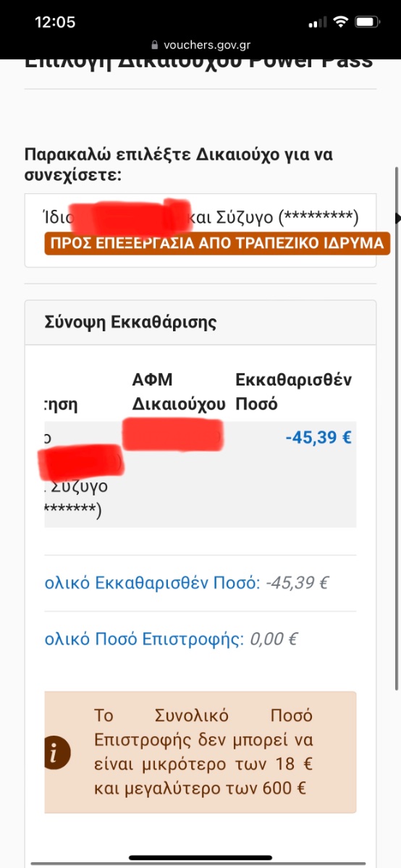The image size is (401, 868).
Task: Tap the Wi-Fi status icon
Action: tap(339, 22)
